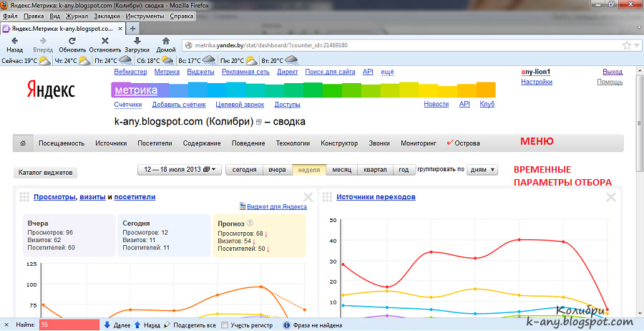Open the Инструменты menu
Screen dimensions: 644x331
click(x=145, y=16)
